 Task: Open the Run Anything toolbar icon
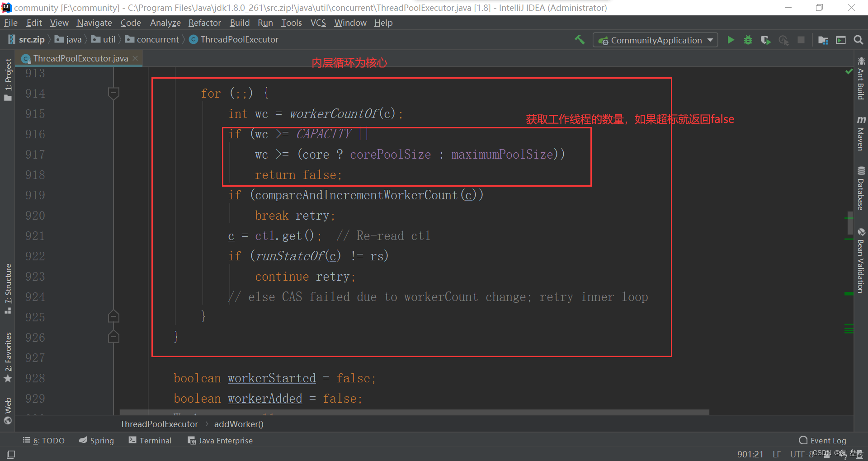841,40
